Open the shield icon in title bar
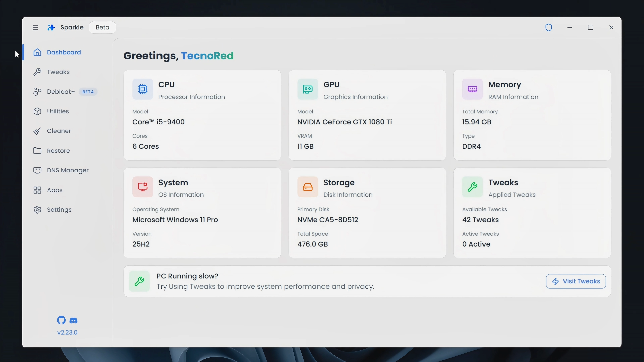Screen dimensions: 644x362 [549, 27]
